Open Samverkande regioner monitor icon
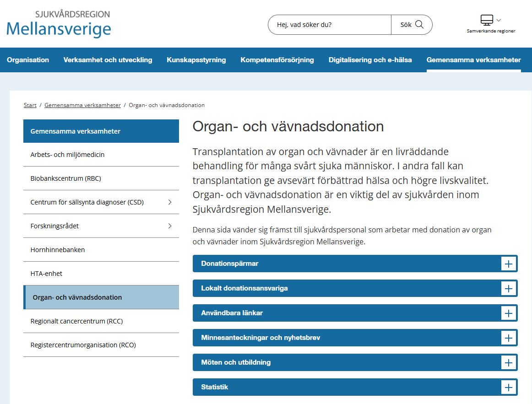Viewport: 532px width, 404px height. click(487, 20)
